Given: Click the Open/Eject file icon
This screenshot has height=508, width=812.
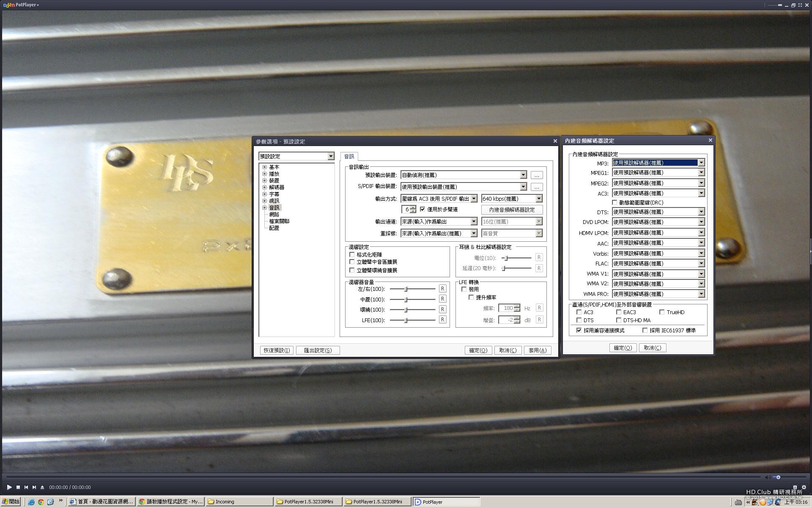Looking at the screenshot, I should pos(42,487).
